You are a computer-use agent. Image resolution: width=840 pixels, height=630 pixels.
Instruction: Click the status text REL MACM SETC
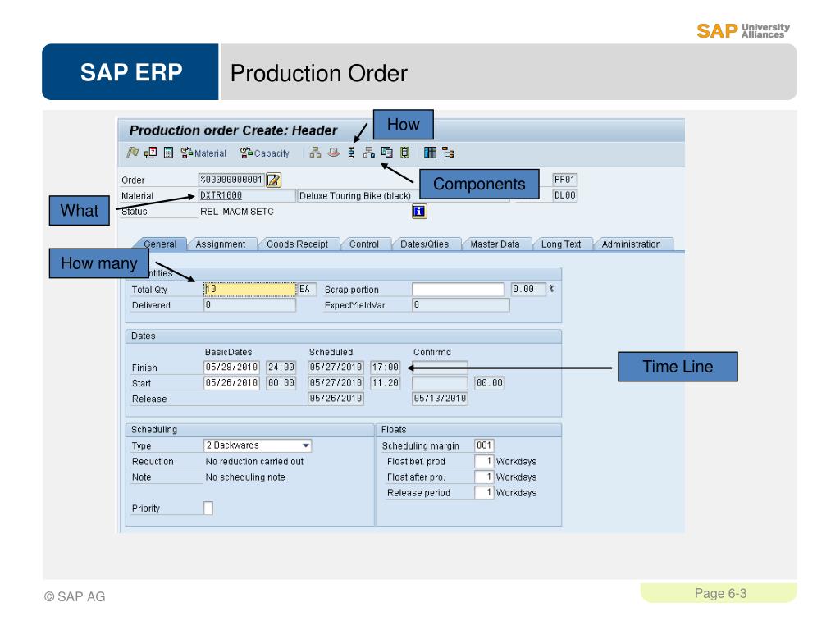click(x=237, y=212)
